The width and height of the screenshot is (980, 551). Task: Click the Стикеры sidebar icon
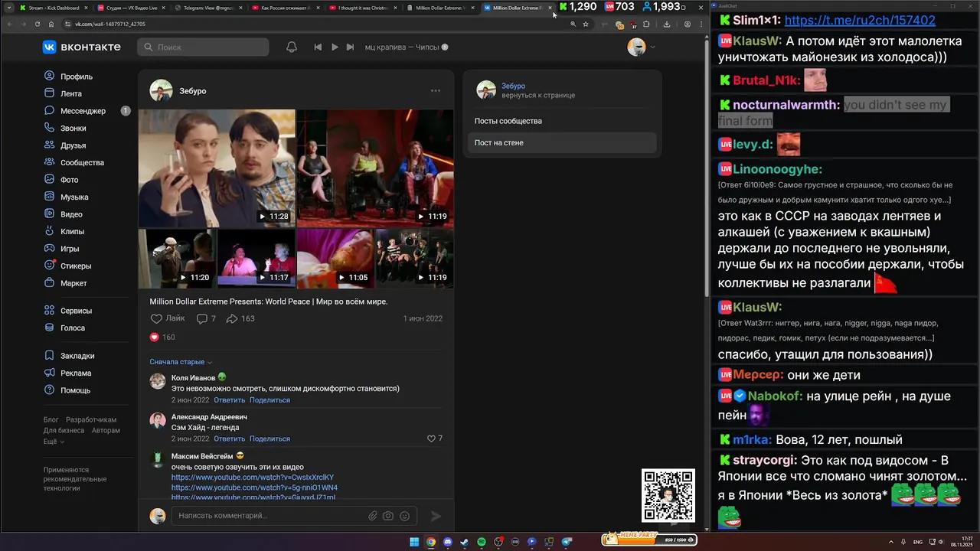(x=50, y=266)
